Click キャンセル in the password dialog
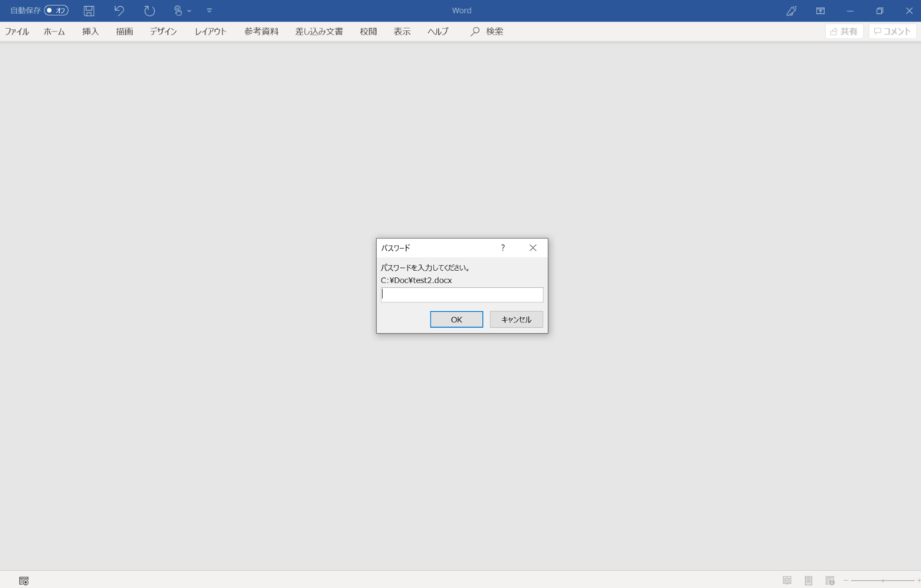Image resolution: width=921 pixels, height=588 pixels. (517, 319)
